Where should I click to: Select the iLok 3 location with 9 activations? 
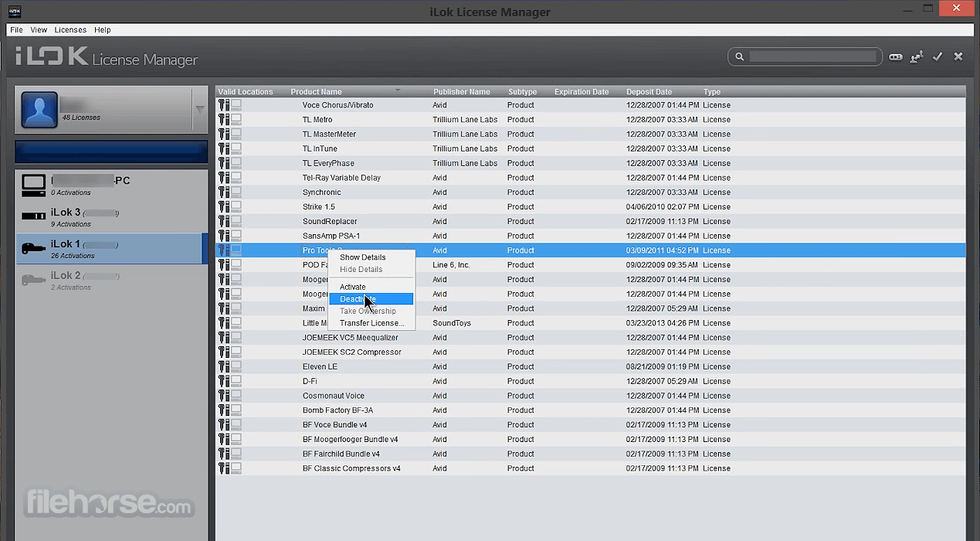tap(112, 217)
